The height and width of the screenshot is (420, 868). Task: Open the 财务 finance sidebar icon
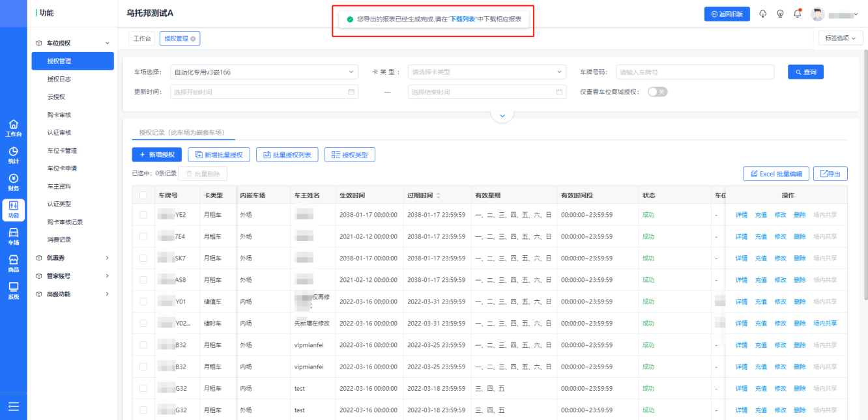(x=14, y=182)
